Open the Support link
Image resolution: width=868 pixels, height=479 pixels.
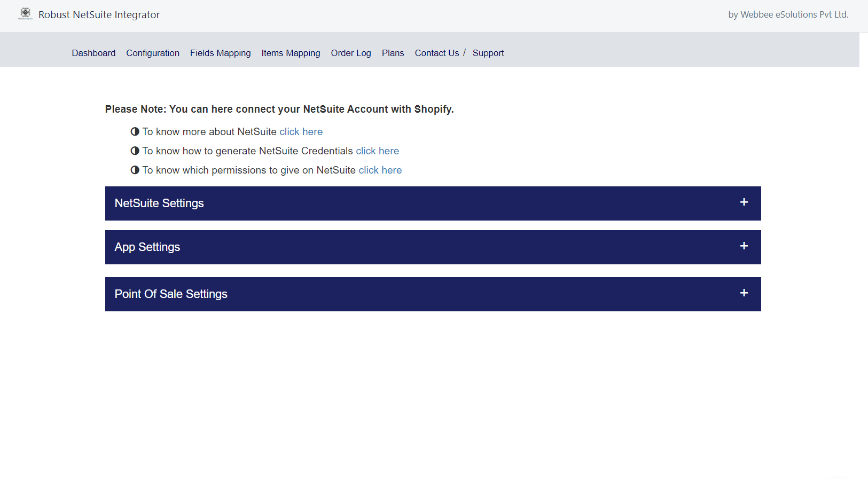pyautogui.click(x=488, y=53)
